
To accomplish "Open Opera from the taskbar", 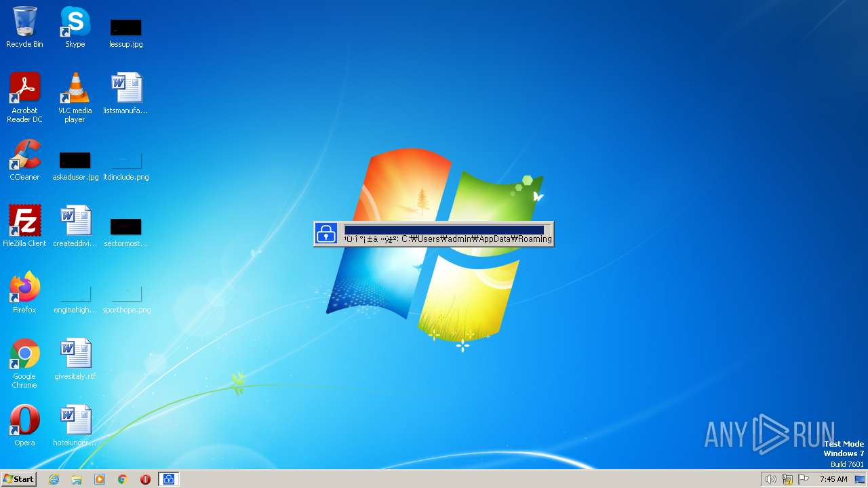I will click(145, 479).
